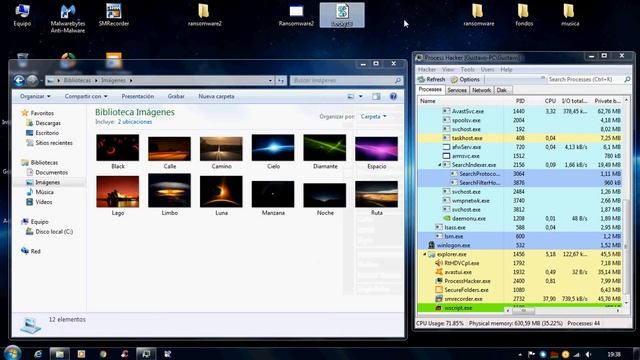This screenshot has height=360, width=640.
Task: Open Malwarebytes Anti-Malware desktop icon
Action: tap(68, 18)
